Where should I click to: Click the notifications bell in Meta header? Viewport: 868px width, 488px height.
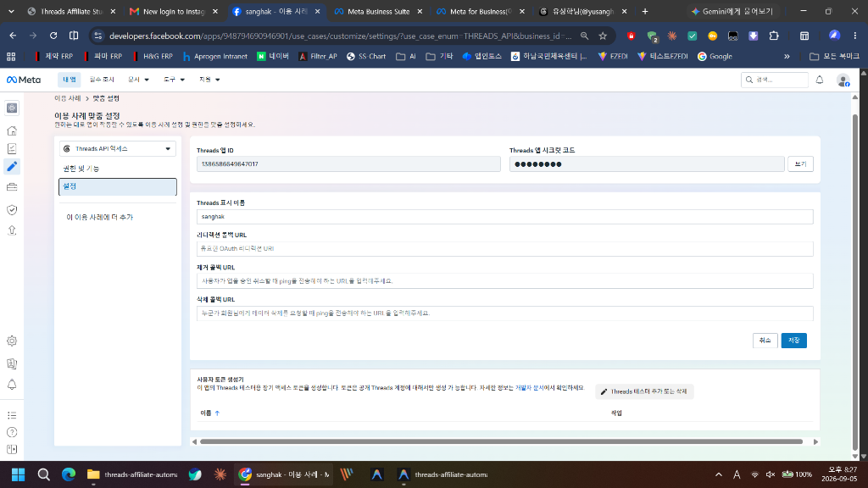(x=820, y=80)
